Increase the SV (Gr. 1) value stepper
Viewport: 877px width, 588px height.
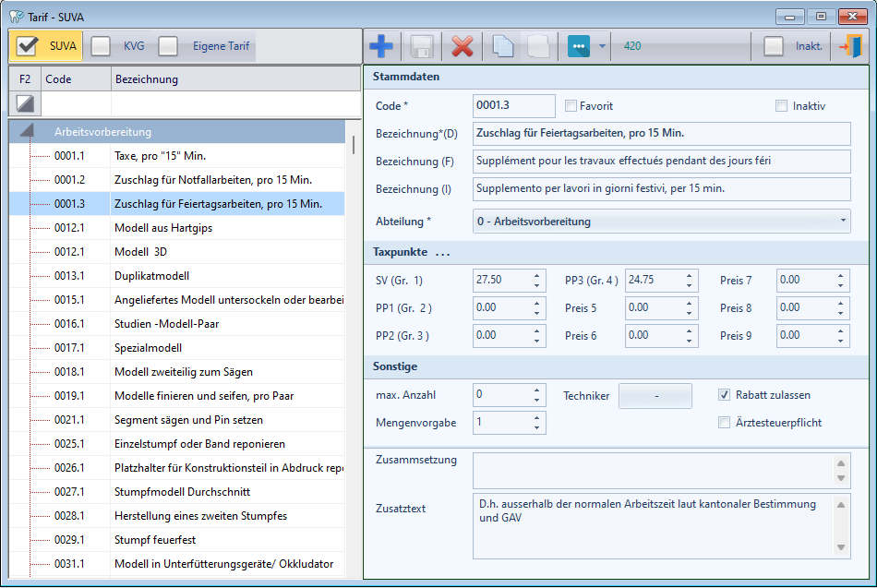point(537,275)
